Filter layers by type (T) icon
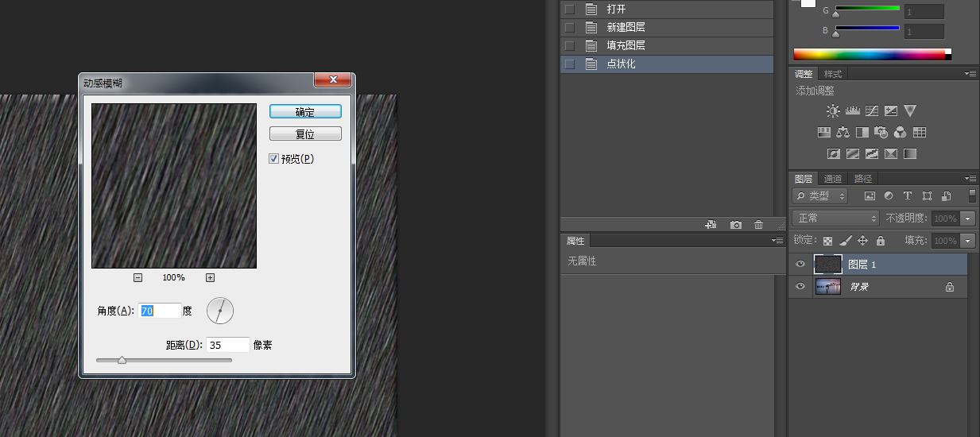Viewport: 980px width, 437px height. click(x=908, y=195)
